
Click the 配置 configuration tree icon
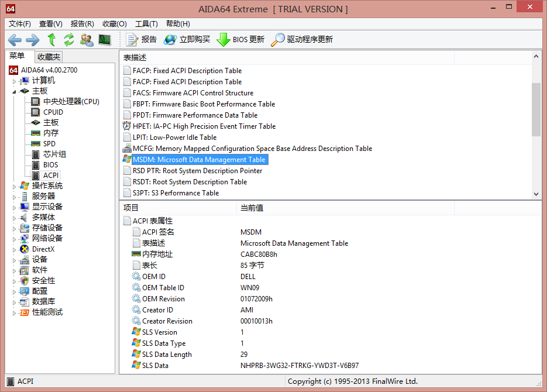coord(25,291)
